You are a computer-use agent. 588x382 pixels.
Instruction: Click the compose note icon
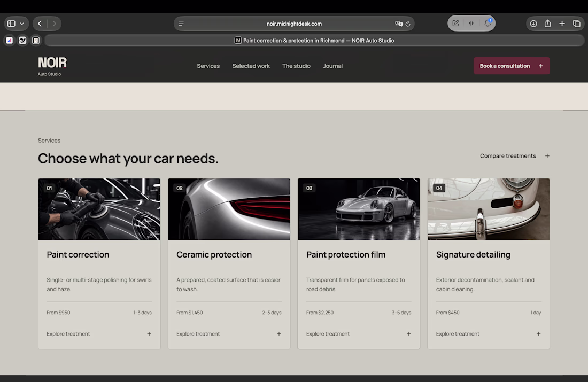(455, 24)
